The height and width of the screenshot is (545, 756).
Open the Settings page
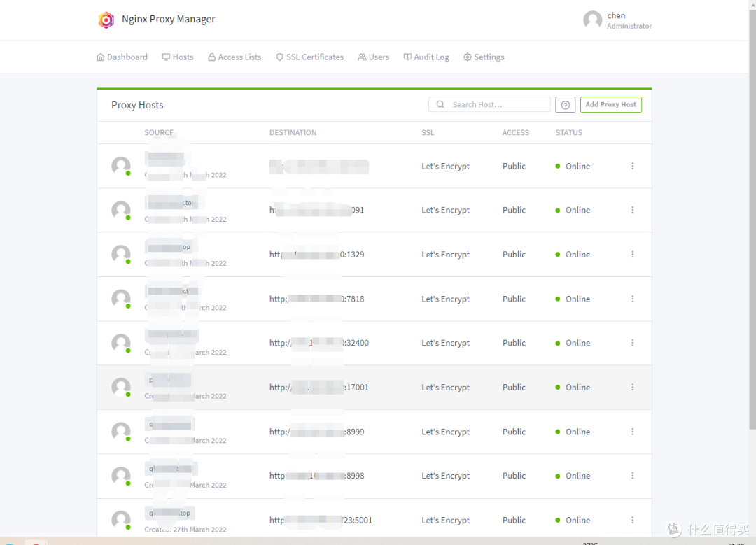[x=484, y=57]
